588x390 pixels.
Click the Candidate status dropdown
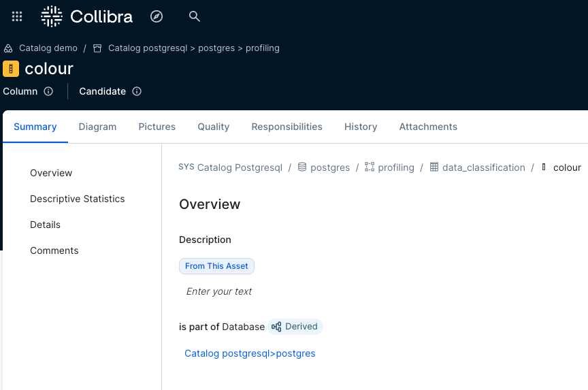(102, 91)
